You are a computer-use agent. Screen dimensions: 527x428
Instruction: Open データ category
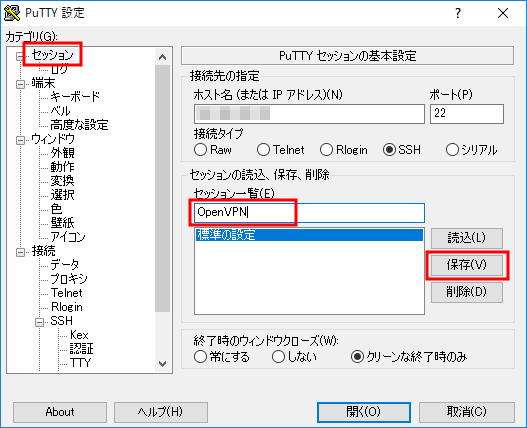coord(65,265)
